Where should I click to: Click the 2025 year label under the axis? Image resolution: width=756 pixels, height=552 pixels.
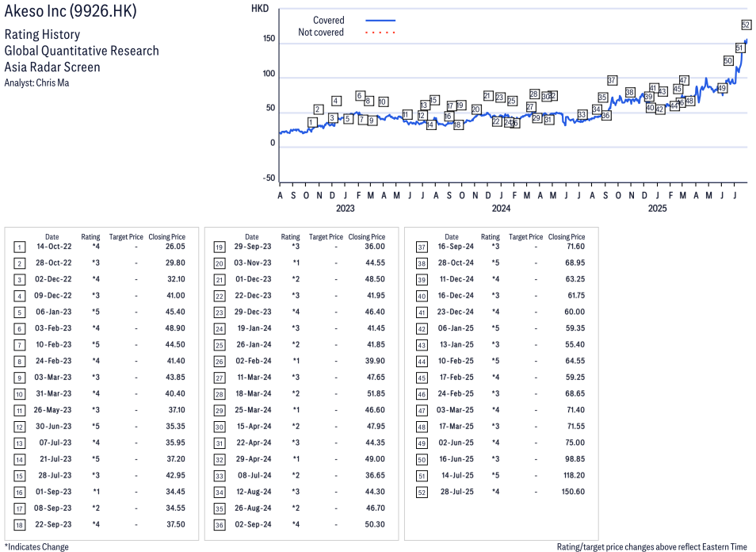coord(657,209)
